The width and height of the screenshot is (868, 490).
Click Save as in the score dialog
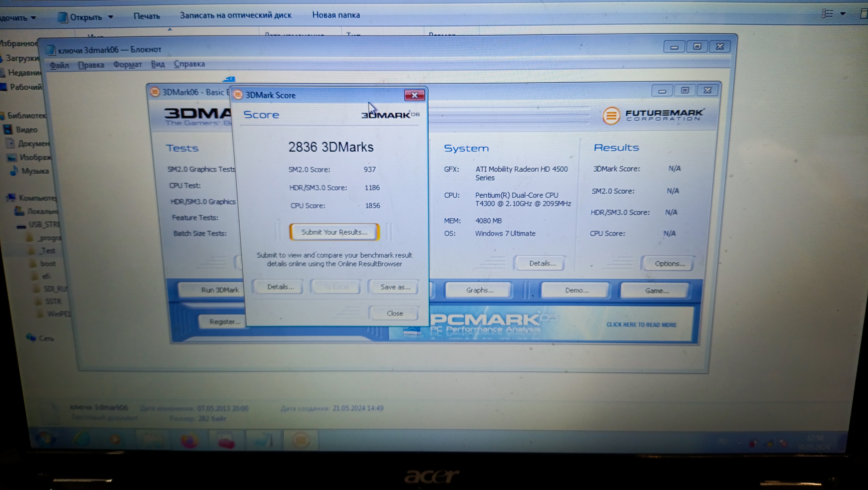pos(395,287)
